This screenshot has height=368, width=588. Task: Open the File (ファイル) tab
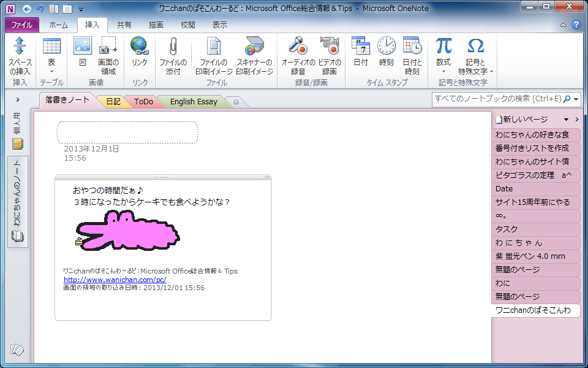click(x=22, y=25)
